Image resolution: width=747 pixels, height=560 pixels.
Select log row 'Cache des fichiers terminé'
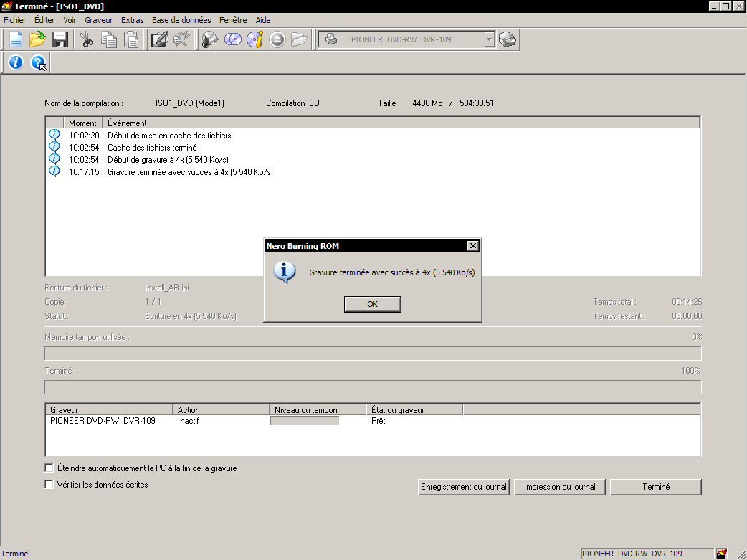click(x=373, y=147)
